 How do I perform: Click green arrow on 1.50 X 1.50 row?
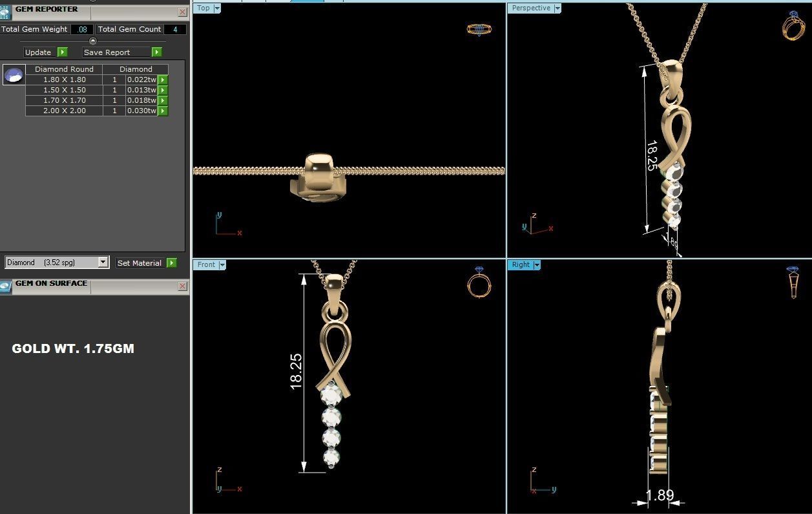[163, 90]
